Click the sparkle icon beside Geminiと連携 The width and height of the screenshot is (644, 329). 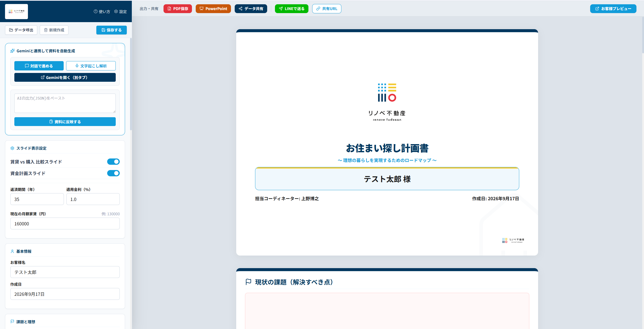[12, 51]
